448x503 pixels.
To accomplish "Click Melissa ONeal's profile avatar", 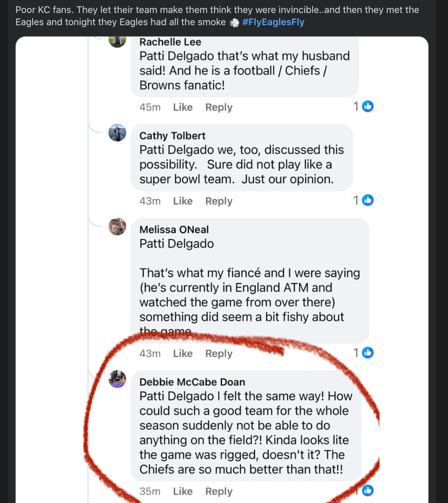I will [x=117, y=227].
